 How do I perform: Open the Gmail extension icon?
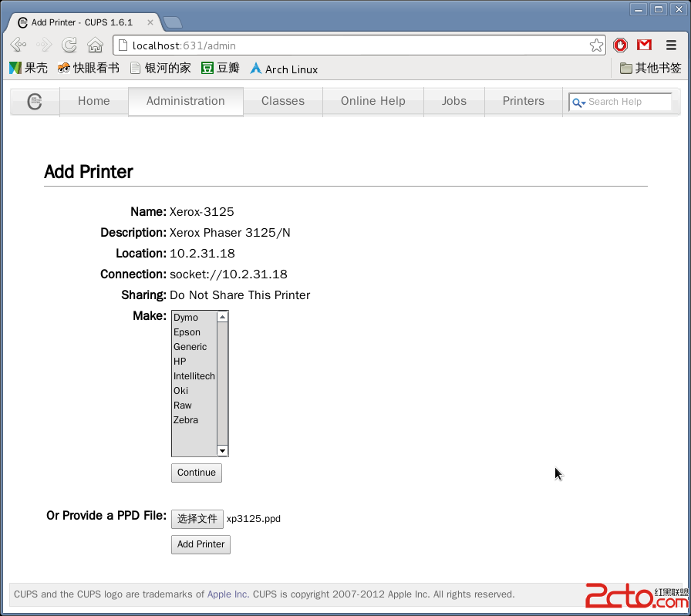pyautogui.click(x=644, y=45)
